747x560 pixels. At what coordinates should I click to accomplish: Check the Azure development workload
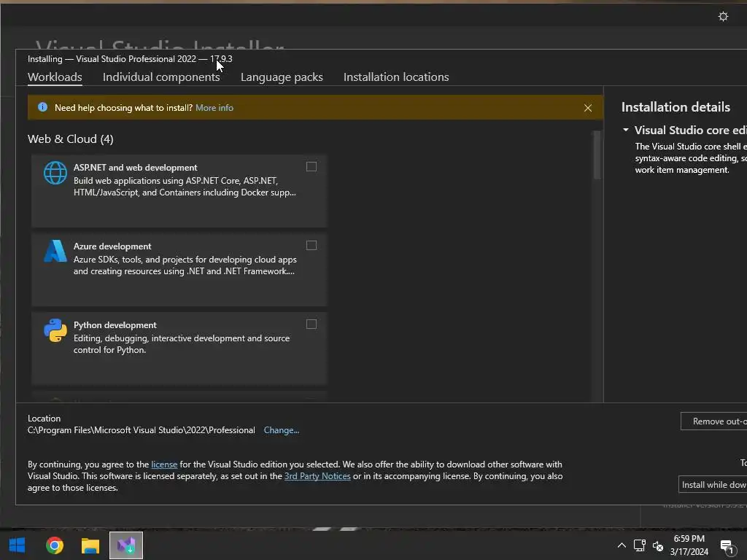311,245
